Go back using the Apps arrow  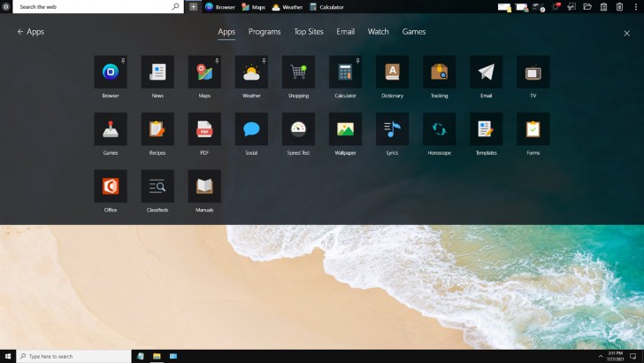tap(20, 32)
